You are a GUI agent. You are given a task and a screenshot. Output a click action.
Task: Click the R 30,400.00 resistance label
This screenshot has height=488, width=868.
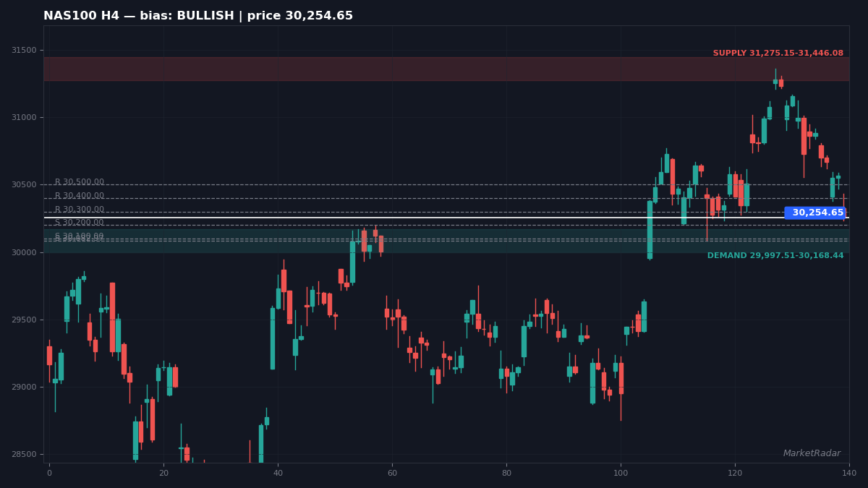pos(80,196)
